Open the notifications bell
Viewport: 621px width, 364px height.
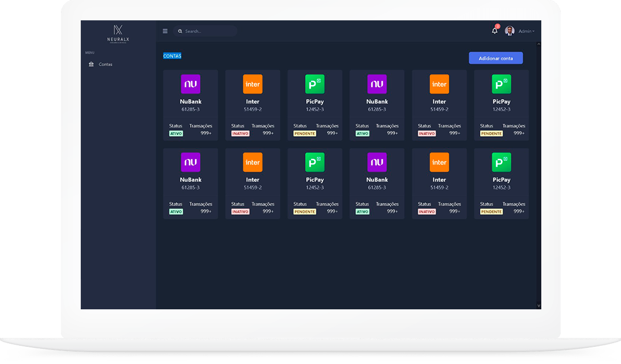pyautogui.click(x=494, y=31)
